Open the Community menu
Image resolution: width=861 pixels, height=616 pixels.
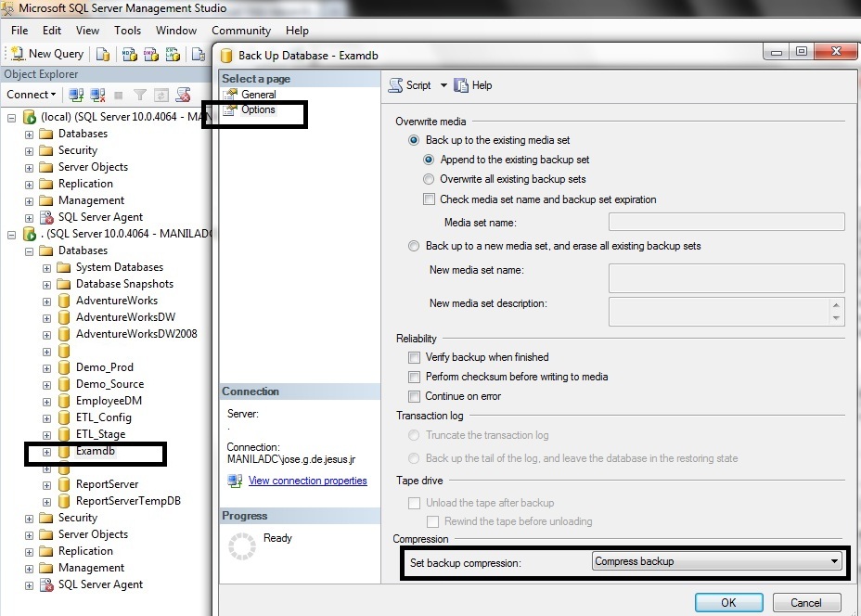click(x=241, y=31)
